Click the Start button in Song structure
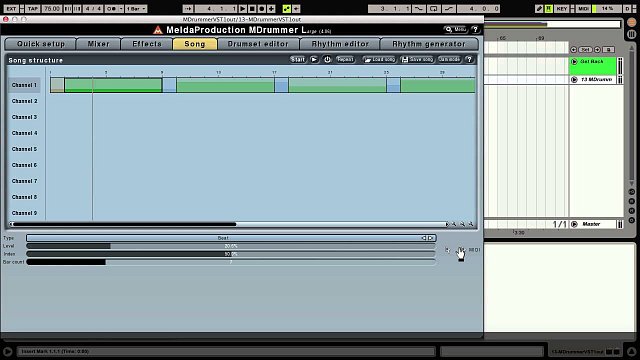 (298, 60)
